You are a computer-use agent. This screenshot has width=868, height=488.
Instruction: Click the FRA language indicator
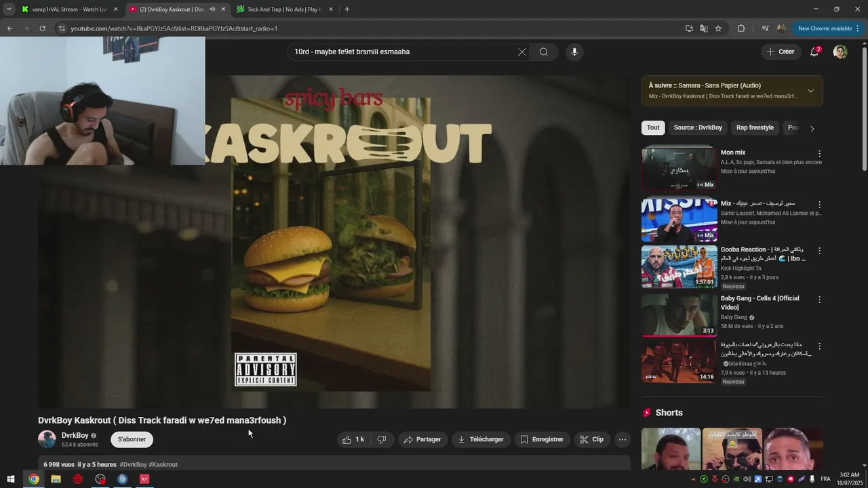[825, 479]
